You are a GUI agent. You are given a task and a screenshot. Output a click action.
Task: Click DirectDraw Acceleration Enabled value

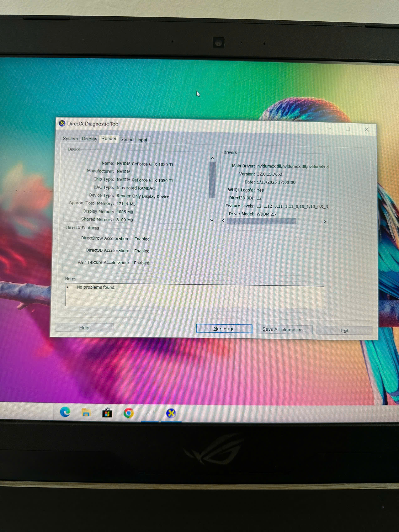coord(142,239)
